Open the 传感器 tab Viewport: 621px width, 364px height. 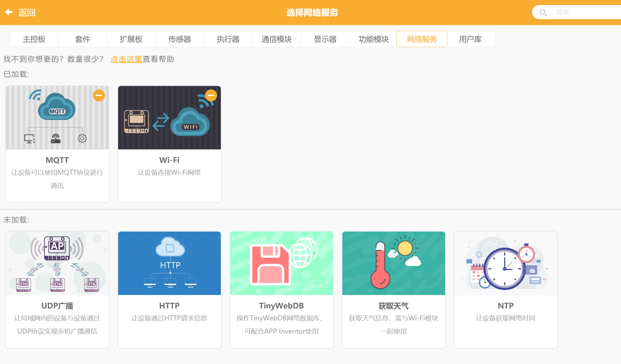180,39
